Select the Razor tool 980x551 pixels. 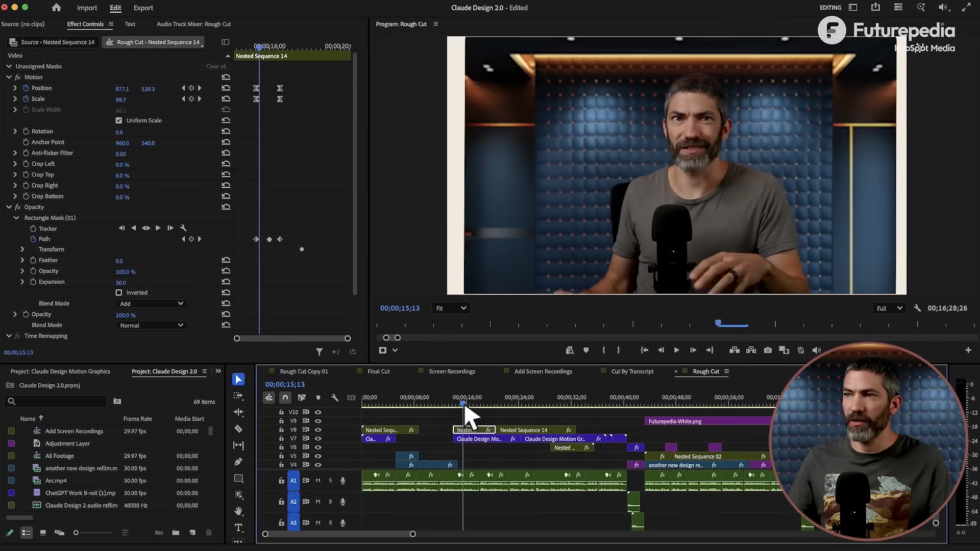(238, 429)
